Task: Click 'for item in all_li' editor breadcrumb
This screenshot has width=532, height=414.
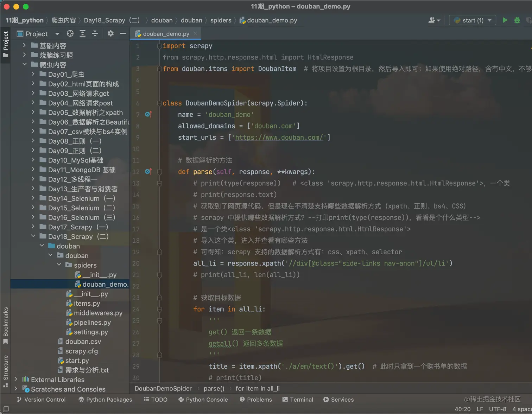Action: (x=258, y=388)
